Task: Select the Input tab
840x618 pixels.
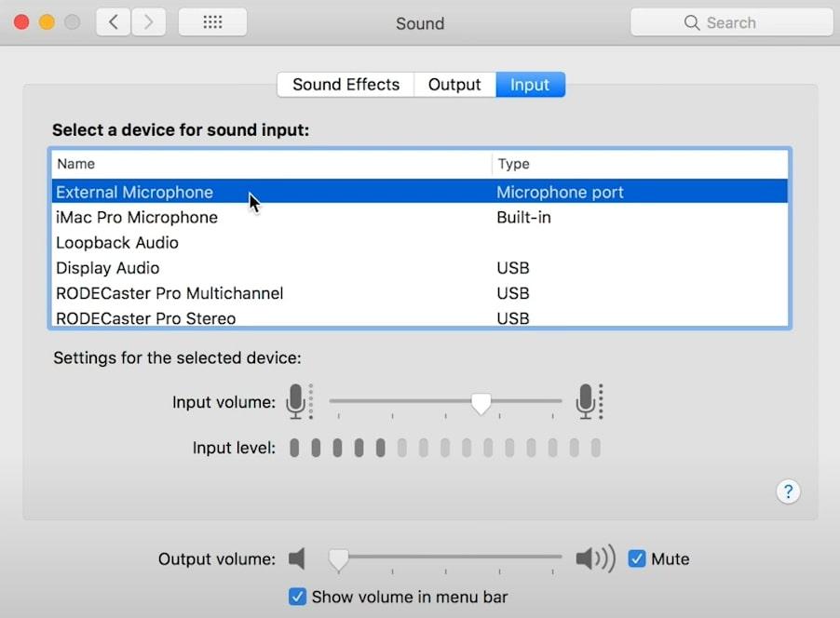Action: pyautogui.click(x=530, y=85)
